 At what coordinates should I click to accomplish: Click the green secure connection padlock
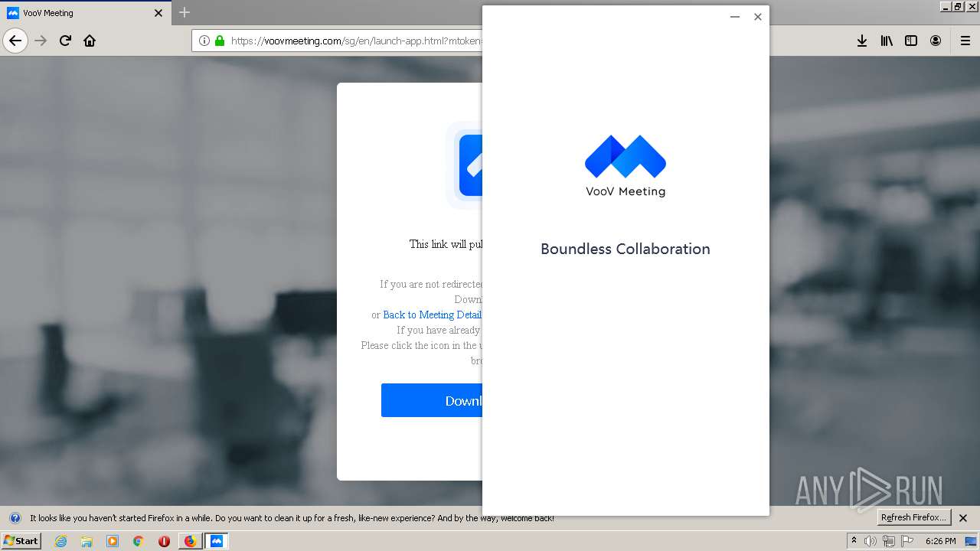(x=220, y=41)
